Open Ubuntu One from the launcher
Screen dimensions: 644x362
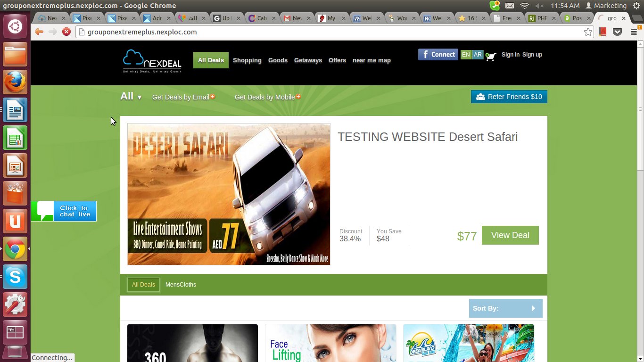15,221
